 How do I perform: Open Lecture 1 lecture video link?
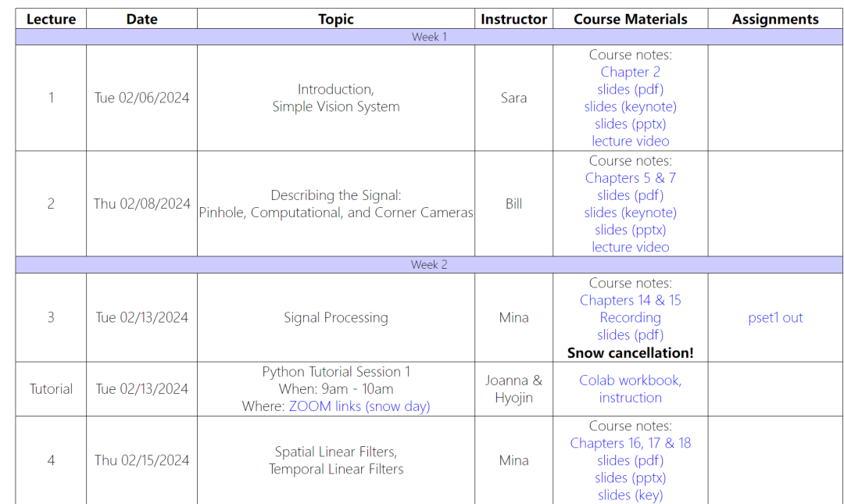pos(630,141)
